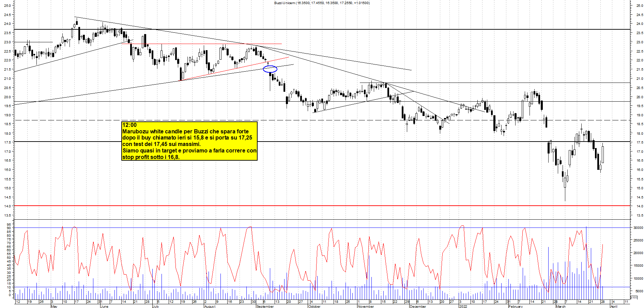The height and width of the screenshot is (308, 644).
Task: Select the blue ellipse marker on the September breakdown
Action: coord(270,69)
